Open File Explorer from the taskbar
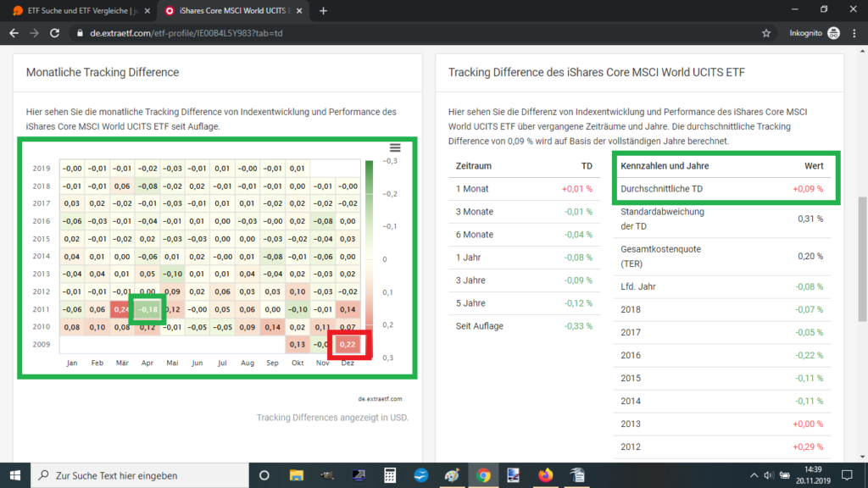 click(x=297, y=475)
